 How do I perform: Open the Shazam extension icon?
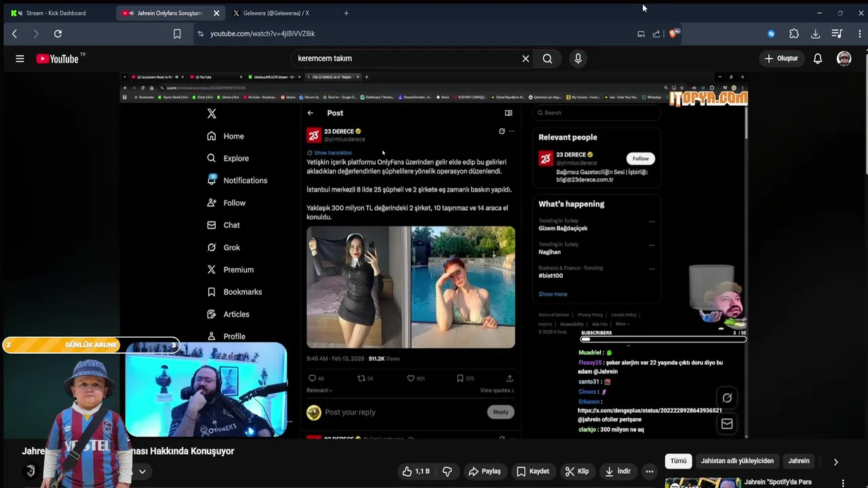tap(771, 34)
